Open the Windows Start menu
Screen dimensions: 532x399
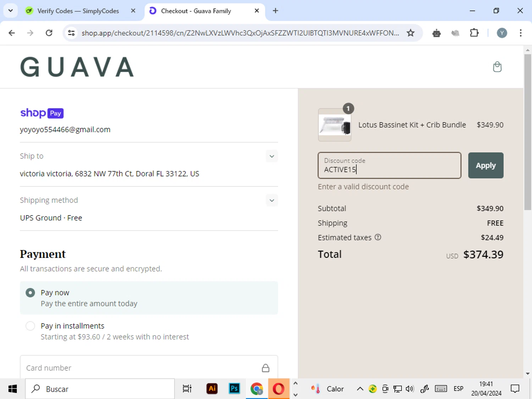(x=12, y=389)
